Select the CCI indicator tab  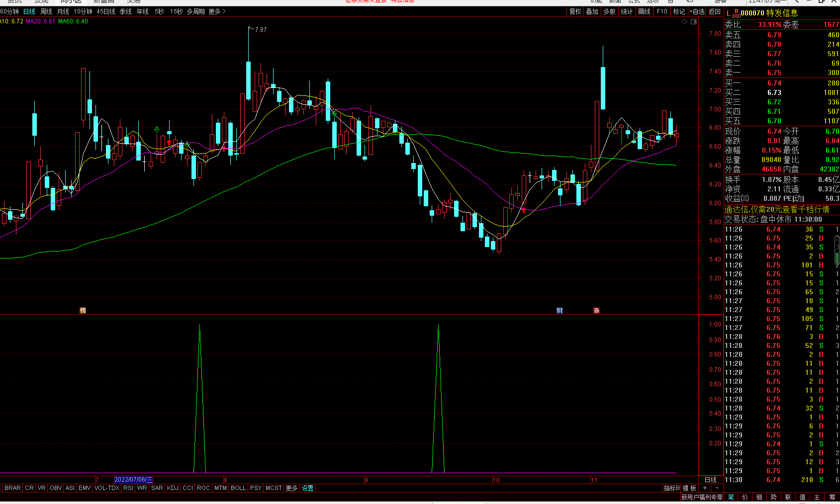pos(187,488)
